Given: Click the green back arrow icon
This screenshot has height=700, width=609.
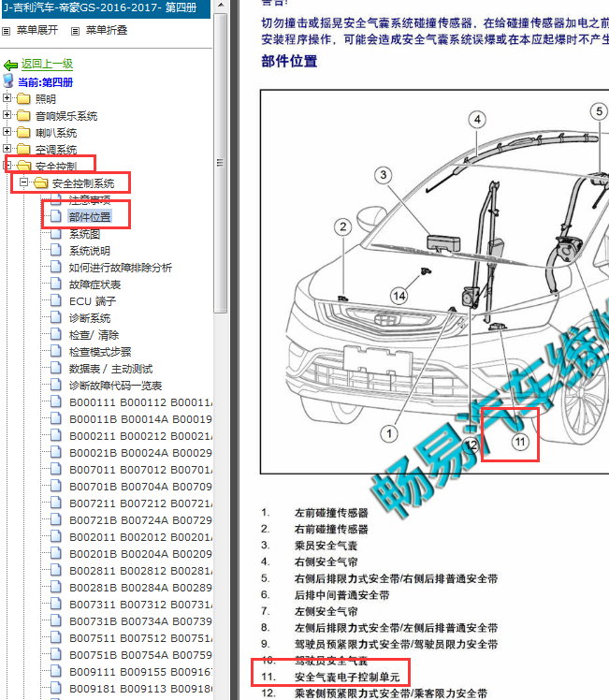Looking at the screenshot, I should pos(10,66).
